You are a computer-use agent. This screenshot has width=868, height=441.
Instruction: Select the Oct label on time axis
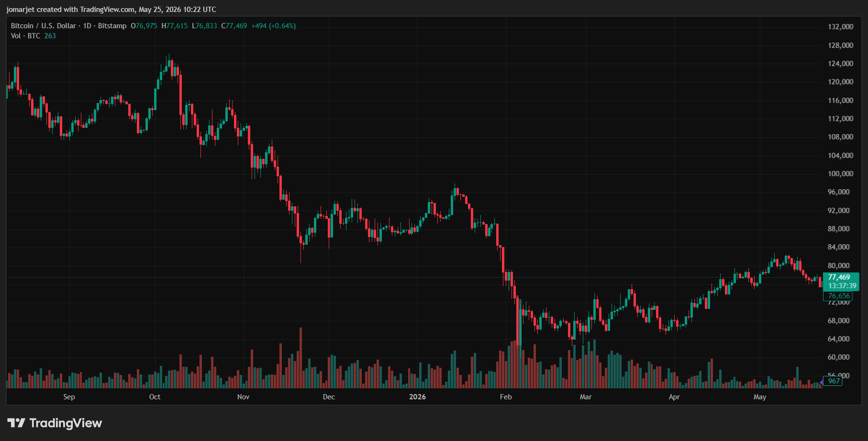(x=155, y=397)
